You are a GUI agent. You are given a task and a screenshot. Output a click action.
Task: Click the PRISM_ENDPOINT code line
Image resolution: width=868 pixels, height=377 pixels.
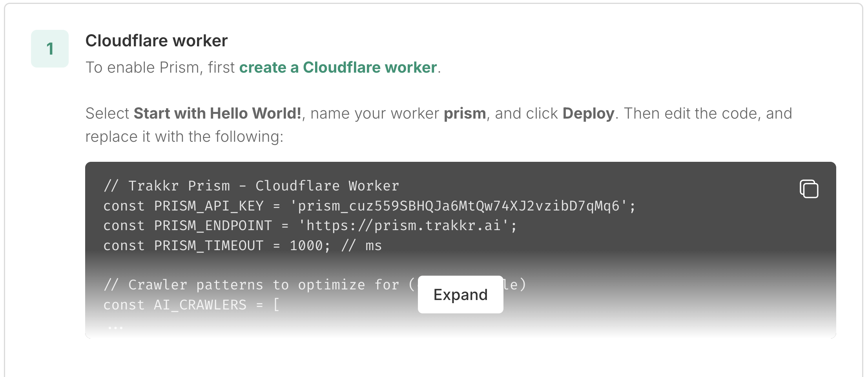pos(310,225)
